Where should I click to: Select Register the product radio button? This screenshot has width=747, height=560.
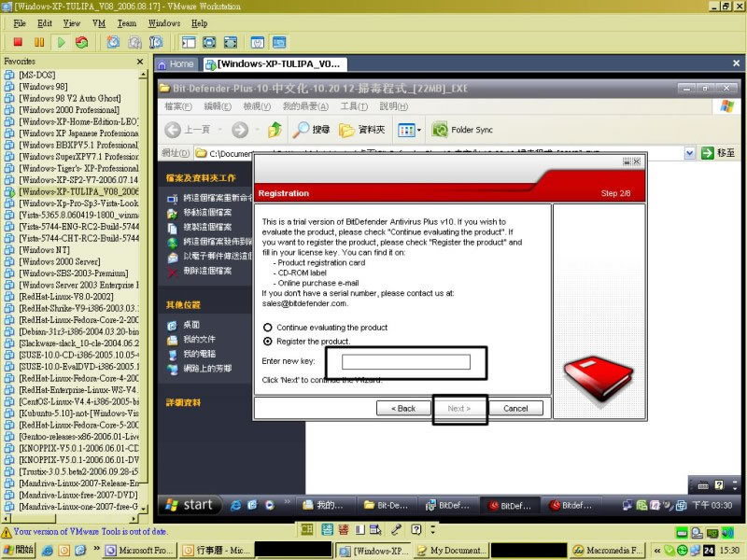pos(268,342)
